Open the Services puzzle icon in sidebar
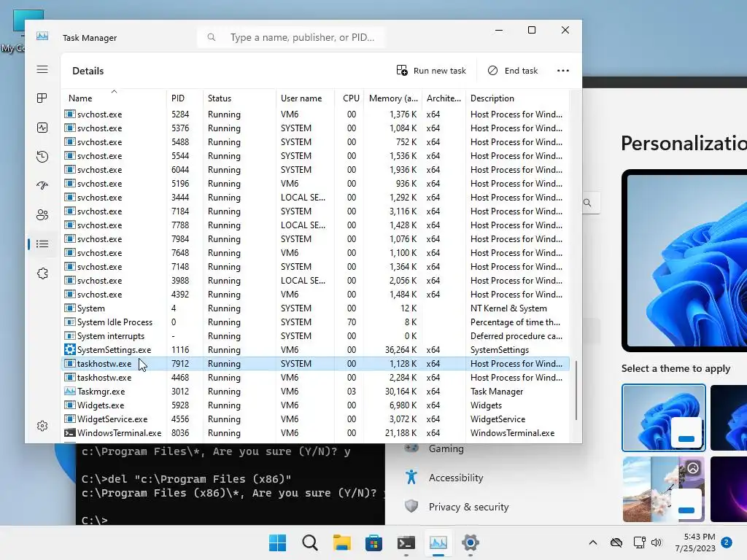This screenshot has height=560, width=747. pyautogui.click(x=42, y=273)
